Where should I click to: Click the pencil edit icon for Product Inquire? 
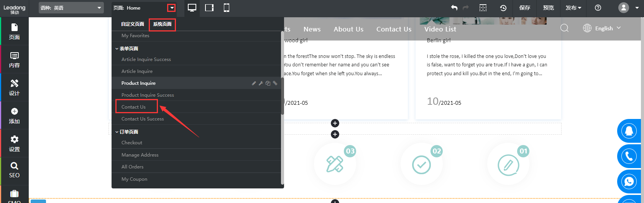(x=254, y=83)
